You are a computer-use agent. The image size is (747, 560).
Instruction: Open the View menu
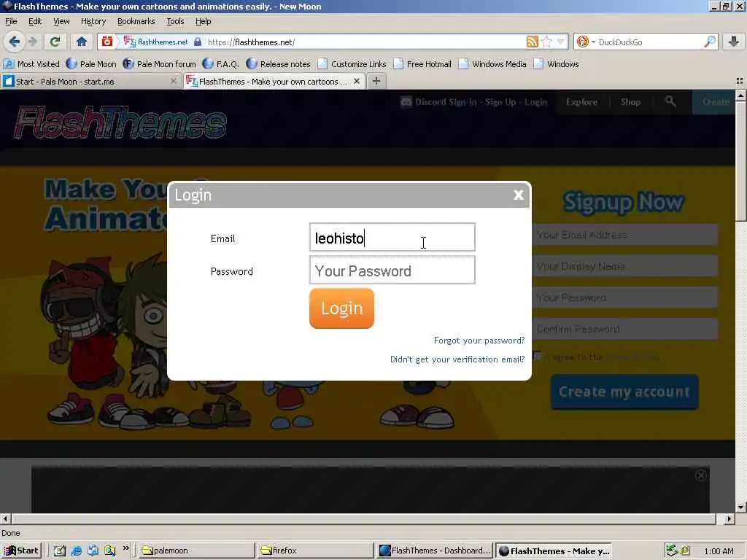[61, 21]
